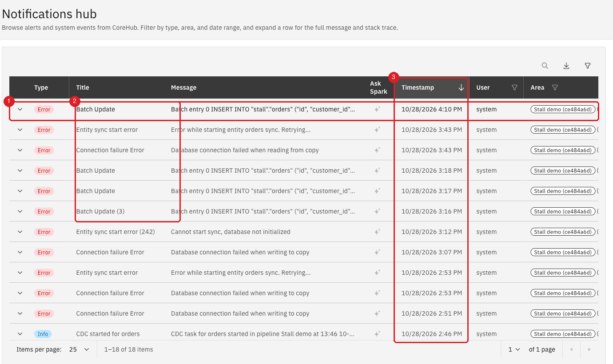Ask Spark icon in the 3:18 PM row
This screenshot has height=364, width=613.
pyautogui.click(x=377, y=170)
